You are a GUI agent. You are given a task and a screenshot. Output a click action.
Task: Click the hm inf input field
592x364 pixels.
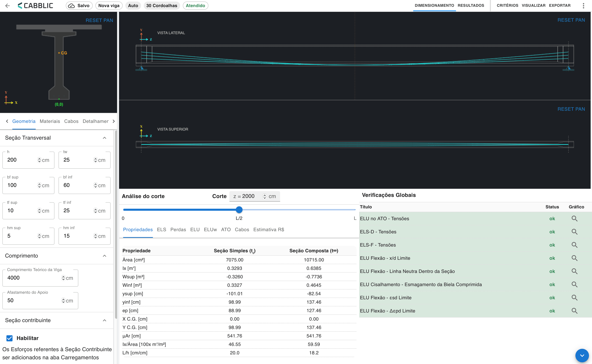tap(85, 236)
